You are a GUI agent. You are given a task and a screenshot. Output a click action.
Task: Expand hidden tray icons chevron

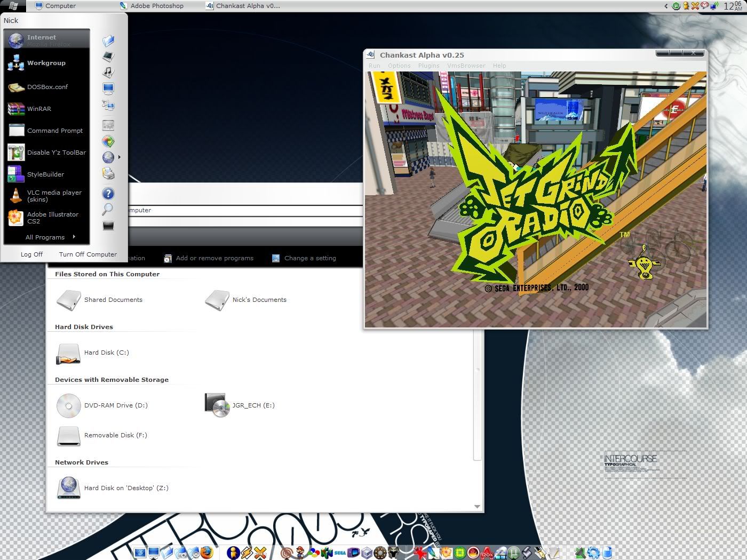[x=666, y=6]
